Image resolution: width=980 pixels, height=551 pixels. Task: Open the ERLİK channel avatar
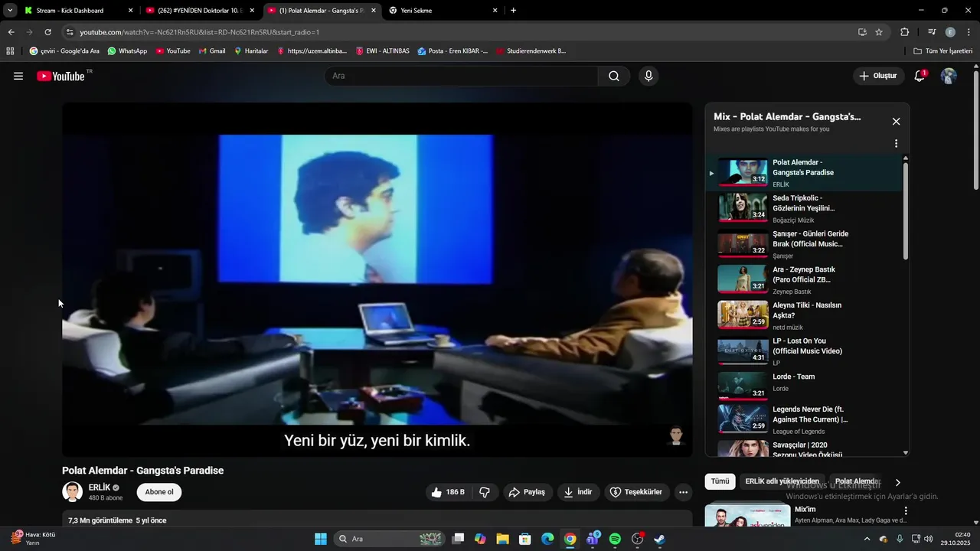pyautogui.click(x=72, y=492)
